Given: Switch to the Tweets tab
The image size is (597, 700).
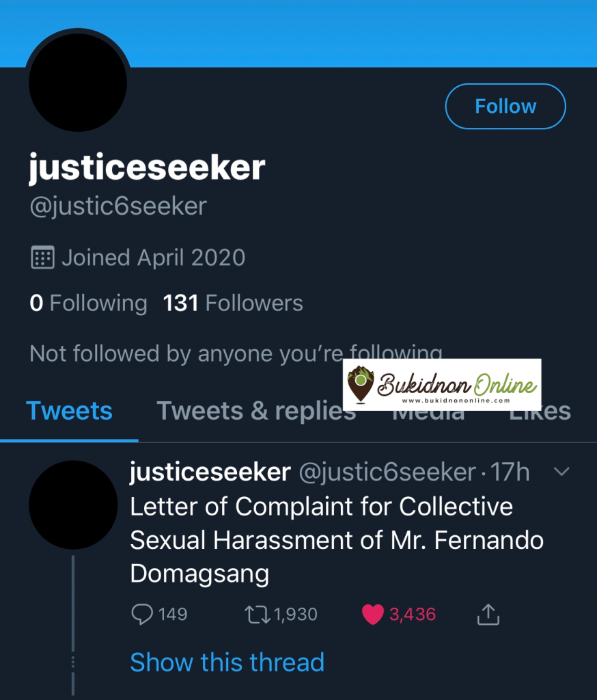Looking at the screenshot, I should point(69,411).
